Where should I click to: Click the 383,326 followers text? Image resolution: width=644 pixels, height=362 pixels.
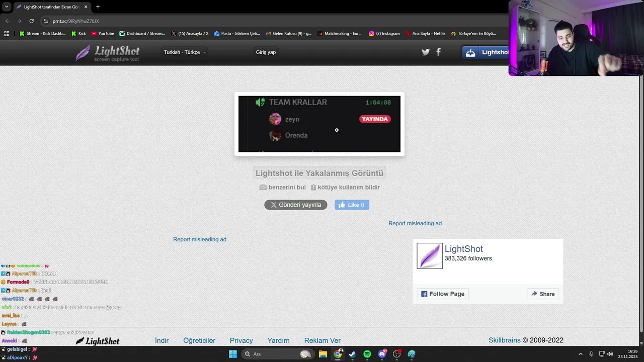pos(468,258)
